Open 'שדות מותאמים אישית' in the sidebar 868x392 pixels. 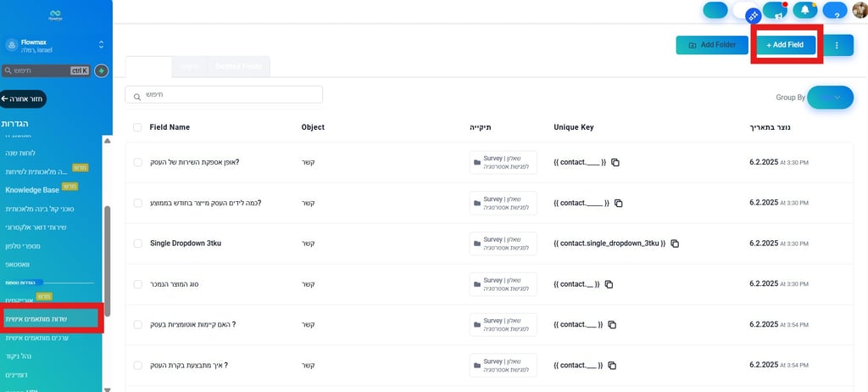click(49, 319)
